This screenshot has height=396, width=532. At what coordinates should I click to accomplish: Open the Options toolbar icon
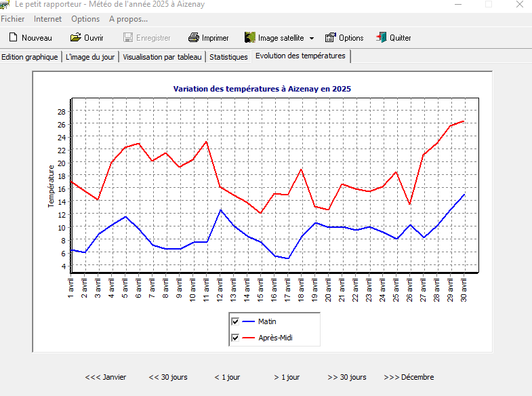(x=330, y=38)
